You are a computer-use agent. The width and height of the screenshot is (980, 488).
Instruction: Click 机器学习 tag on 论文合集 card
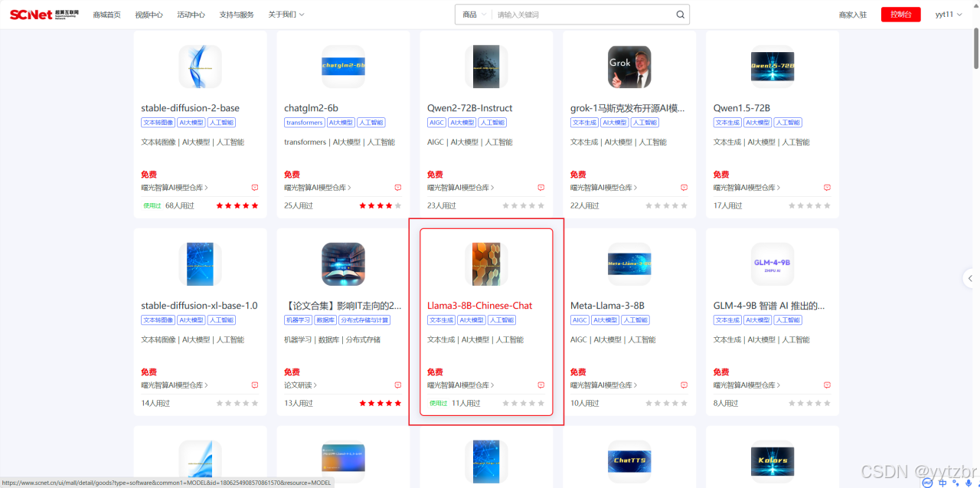[x=299, y=320]
